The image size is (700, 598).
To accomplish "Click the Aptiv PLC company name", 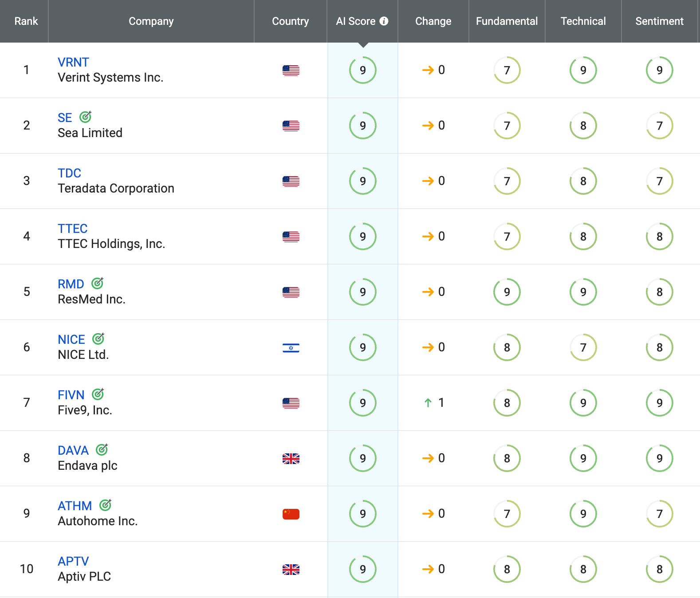I will [84, 577].
